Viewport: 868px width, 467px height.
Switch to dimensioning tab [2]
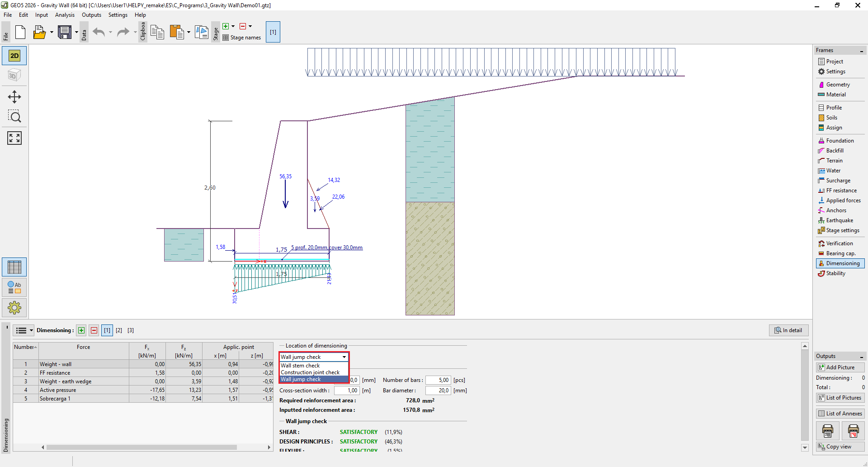pyautogui.click(x=119, y=330)
